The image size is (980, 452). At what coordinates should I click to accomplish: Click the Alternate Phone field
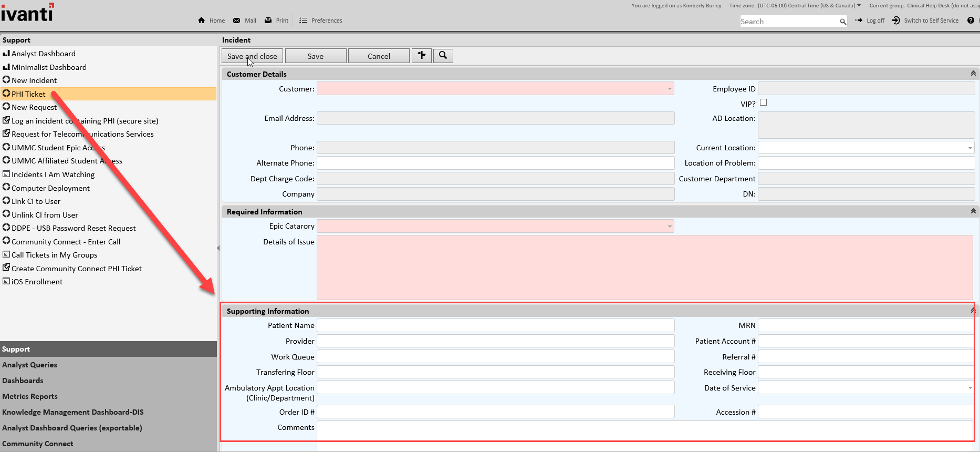tap(495, 163)
